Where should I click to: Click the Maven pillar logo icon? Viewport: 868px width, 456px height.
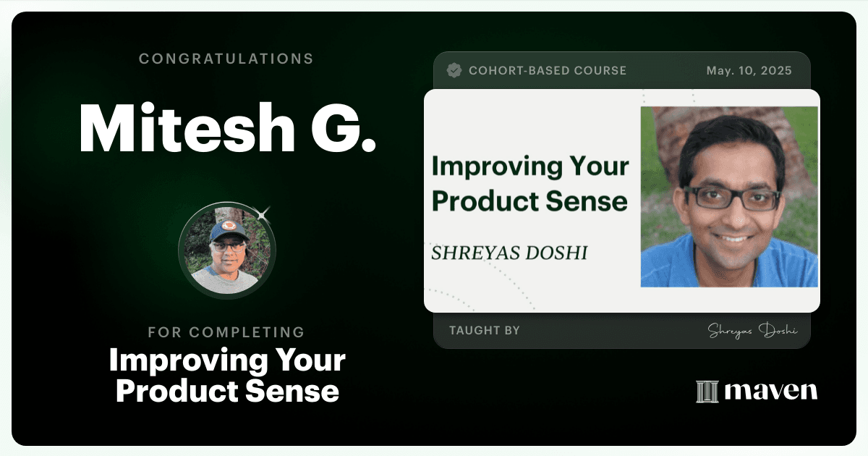707,392
